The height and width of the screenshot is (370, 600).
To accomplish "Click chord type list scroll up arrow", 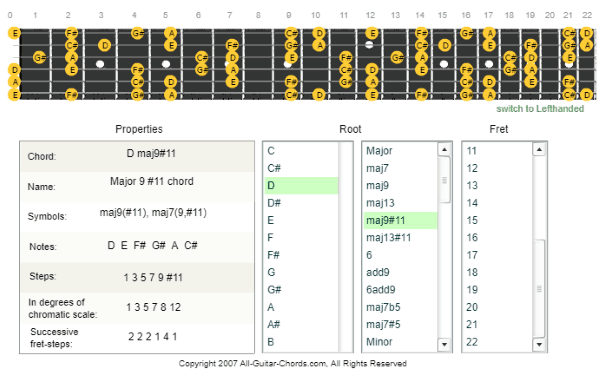I will point(444,149).
